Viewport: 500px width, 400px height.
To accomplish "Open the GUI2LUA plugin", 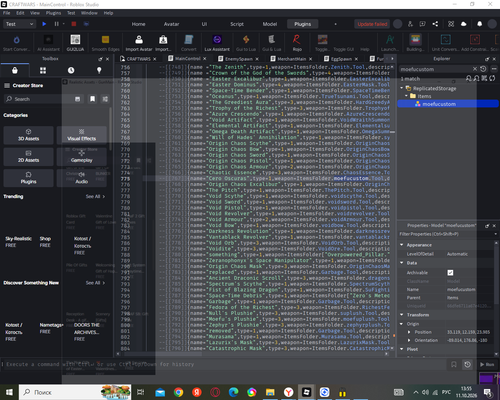I will (x=75, y=43).
